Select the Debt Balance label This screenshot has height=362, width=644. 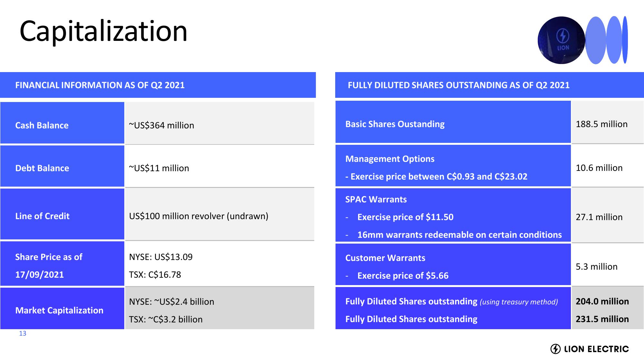point(42,168)
